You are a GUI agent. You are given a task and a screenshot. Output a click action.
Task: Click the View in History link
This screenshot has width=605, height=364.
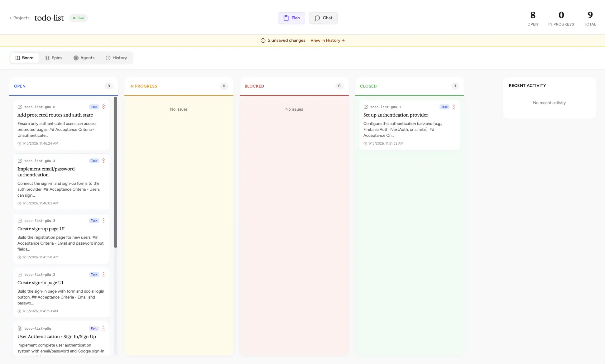click(327, 40)
